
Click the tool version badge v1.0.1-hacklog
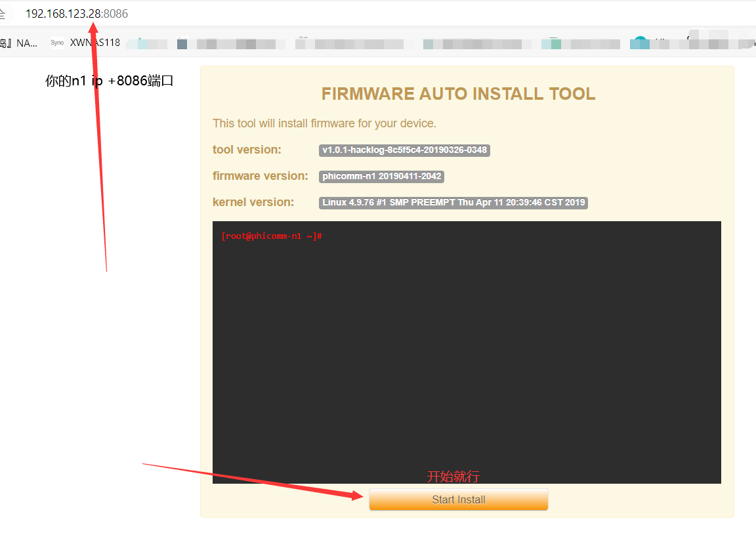point(404,150)
